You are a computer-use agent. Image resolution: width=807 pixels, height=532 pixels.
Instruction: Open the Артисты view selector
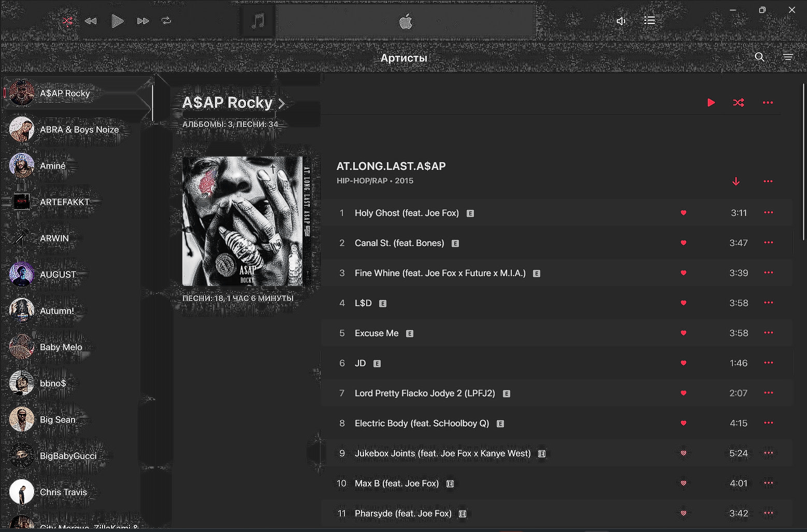point(403,58)
